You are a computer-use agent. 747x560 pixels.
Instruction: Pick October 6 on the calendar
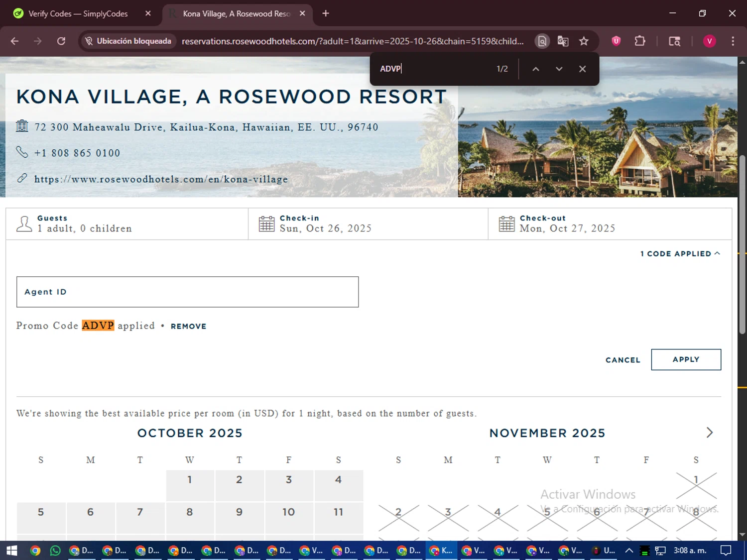(x=90, y=518)
